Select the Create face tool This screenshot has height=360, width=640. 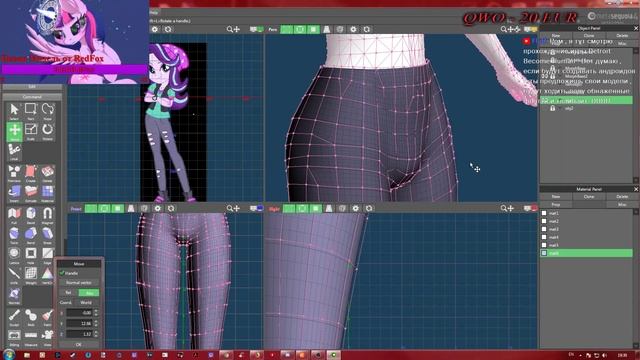tap(31, 173)
